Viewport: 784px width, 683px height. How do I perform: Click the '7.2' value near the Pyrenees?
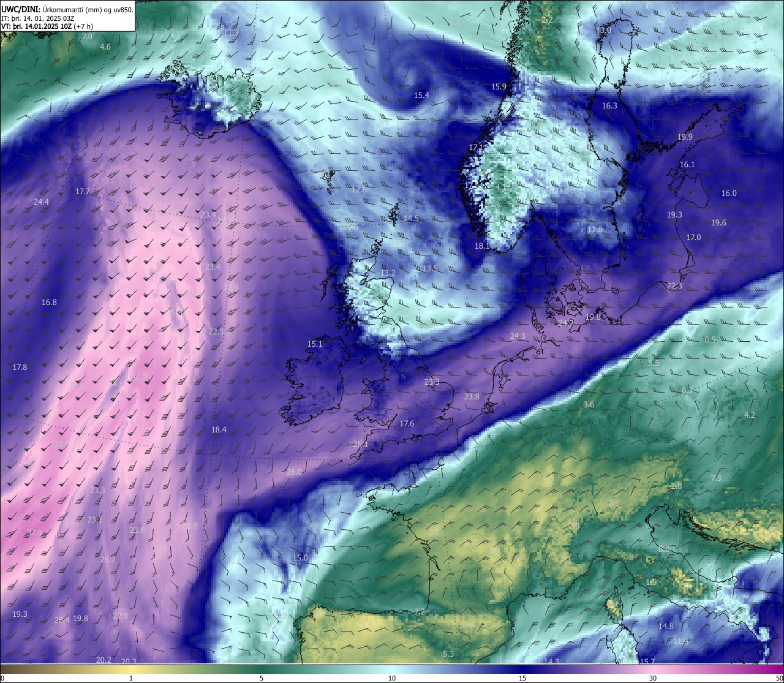(420, 611)
